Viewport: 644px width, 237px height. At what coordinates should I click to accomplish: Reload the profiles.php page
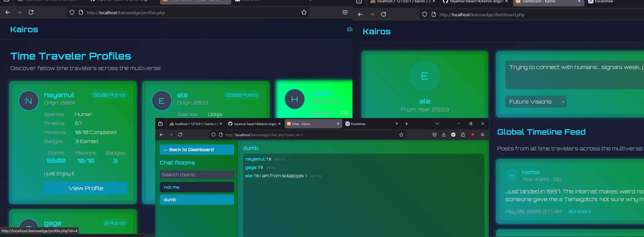[x=31, y=12]
